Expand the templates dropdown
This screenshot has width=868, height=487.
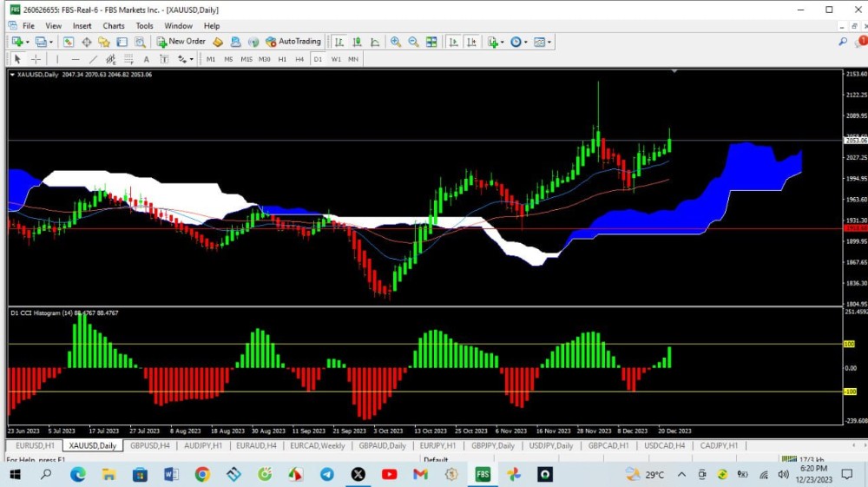point(542,42)
